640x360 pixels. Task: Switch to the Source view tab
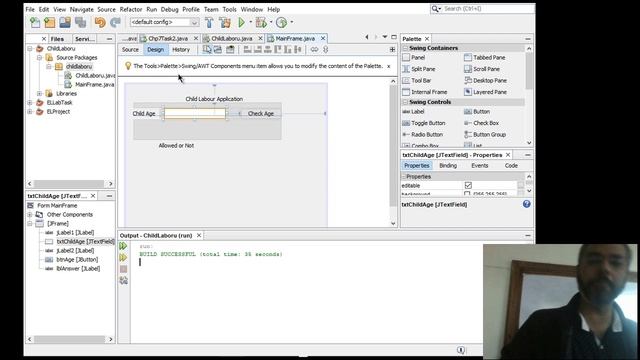pos(130,49)
